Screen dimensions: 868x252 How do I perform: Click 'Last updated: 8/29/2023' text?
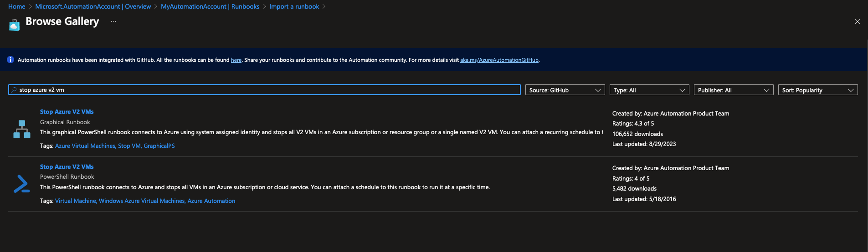point(644,144)
